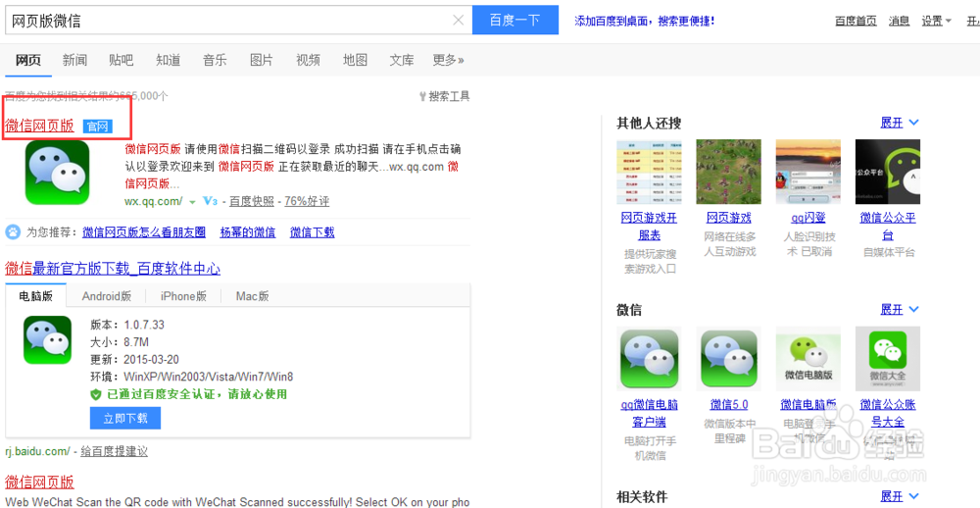
Task: Open the 微信网页版 official result title
Action: (x=39, y=126)
